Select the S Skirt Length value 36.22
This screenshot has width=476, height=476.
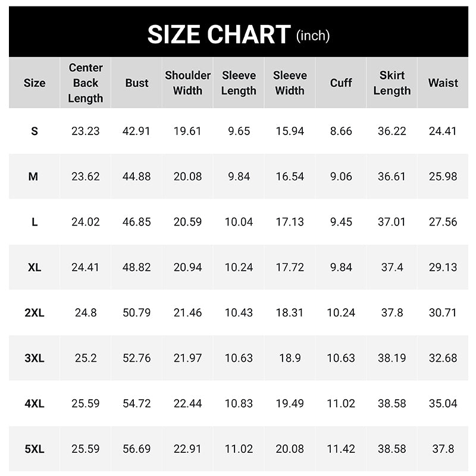pyautogui.click(x=392, y=131)
